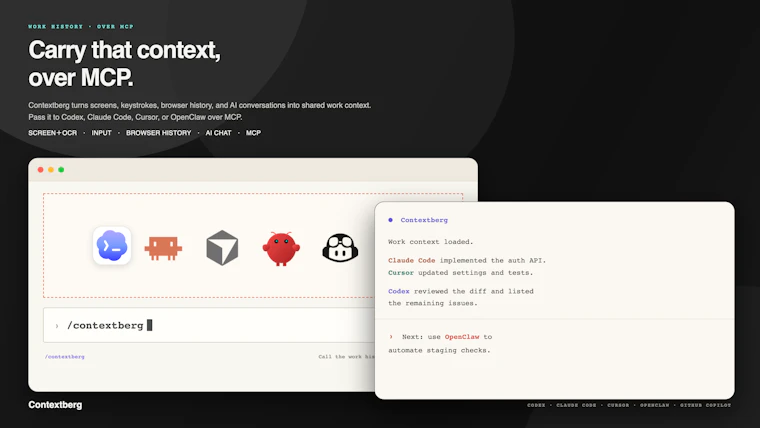Select the /contextberg suggestion below the prompt
This screenshot has width=760, height=428.
(64, 357)
